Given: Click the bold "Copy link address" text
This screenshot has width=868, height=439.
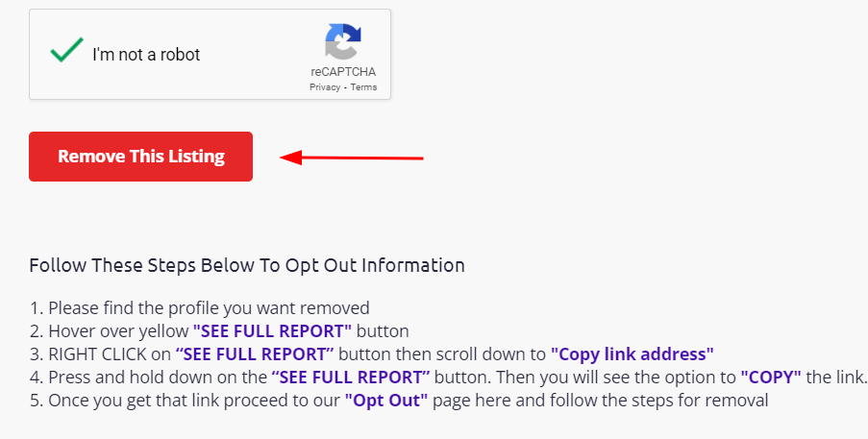Looking at the screenshot, I should pyautogui.click(x=632, y=354).
